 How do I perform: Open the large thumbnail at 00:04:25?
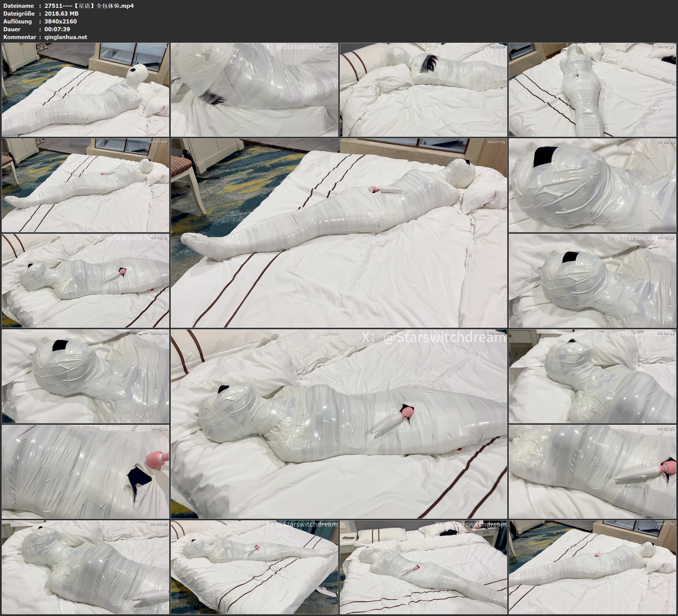(339, 424)
